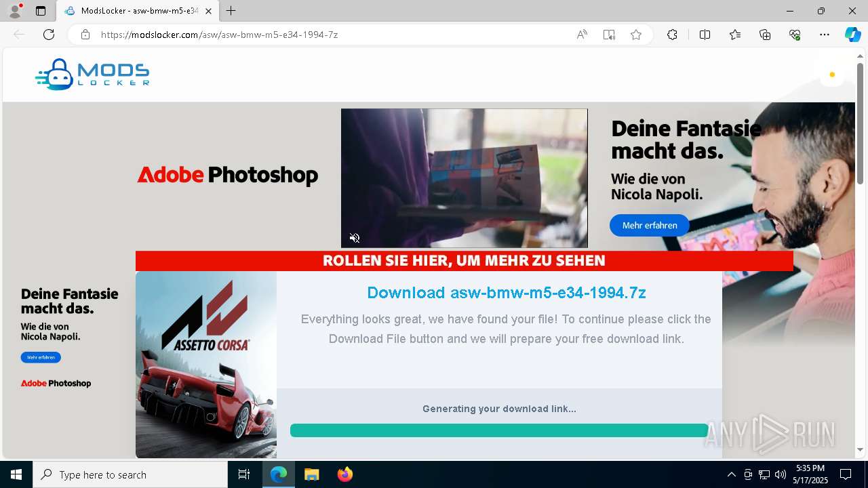The image size is (868, 488).
Task: Click Assetto Corsa cover image
Action: [x=206, y=365]
